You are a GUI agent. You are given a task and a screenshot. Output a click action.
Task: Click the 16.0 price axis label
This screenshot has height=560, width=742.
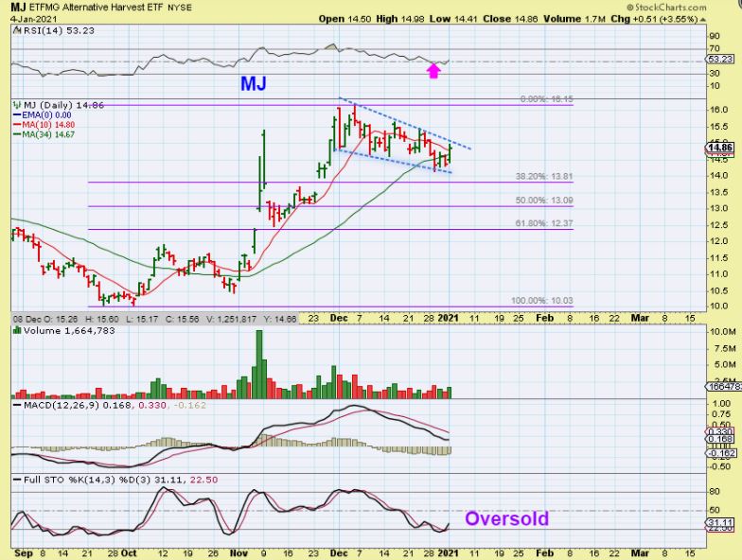tap(719, 110)
